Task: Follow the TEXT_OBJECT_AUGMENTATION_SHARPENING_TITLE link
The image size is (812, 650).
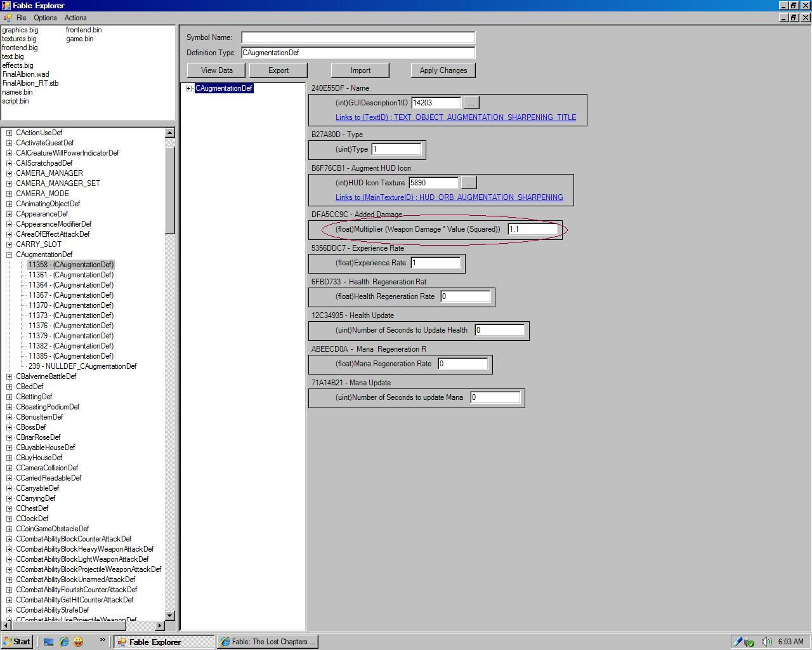Action: (x=455, y=117)
